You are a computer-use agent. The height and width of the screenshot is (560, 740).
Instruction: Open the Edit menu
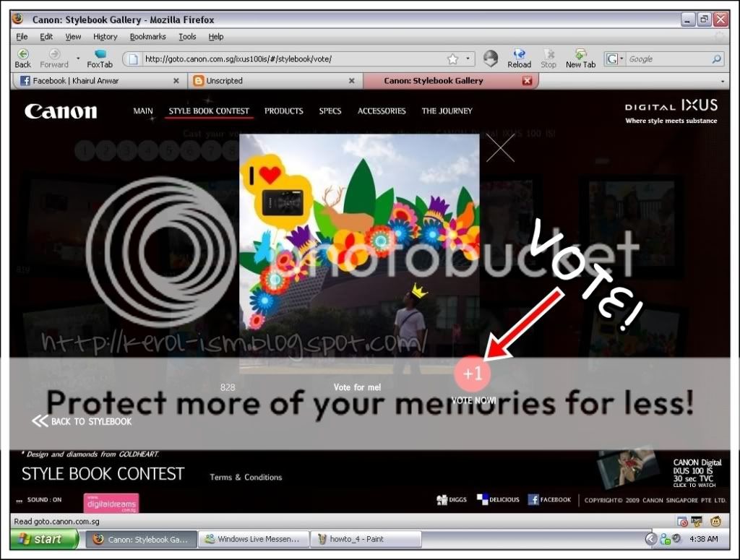point(46,36)
